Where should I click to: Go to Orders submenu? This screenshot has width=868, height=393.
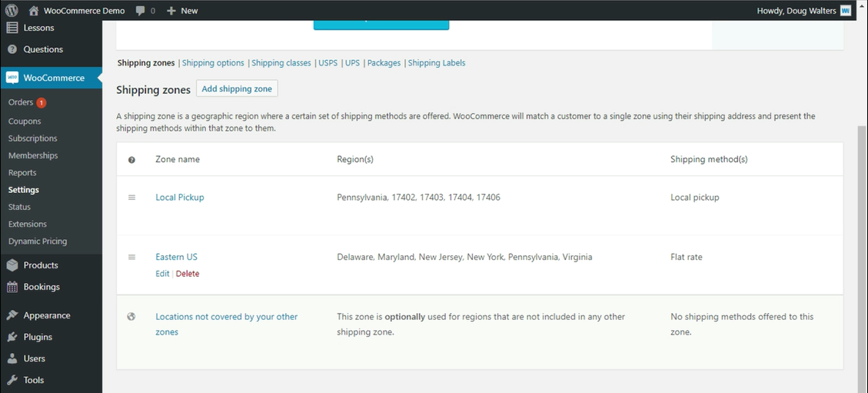(21, 102)
